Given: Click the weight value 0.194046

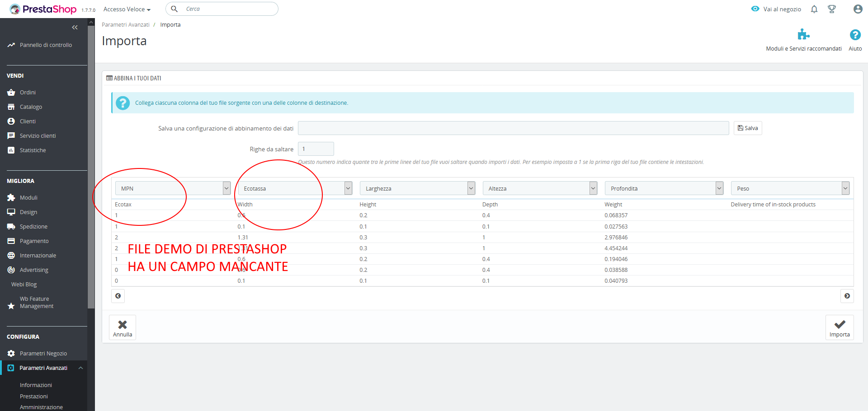Looking at the screenshot, I should point(616,259).
